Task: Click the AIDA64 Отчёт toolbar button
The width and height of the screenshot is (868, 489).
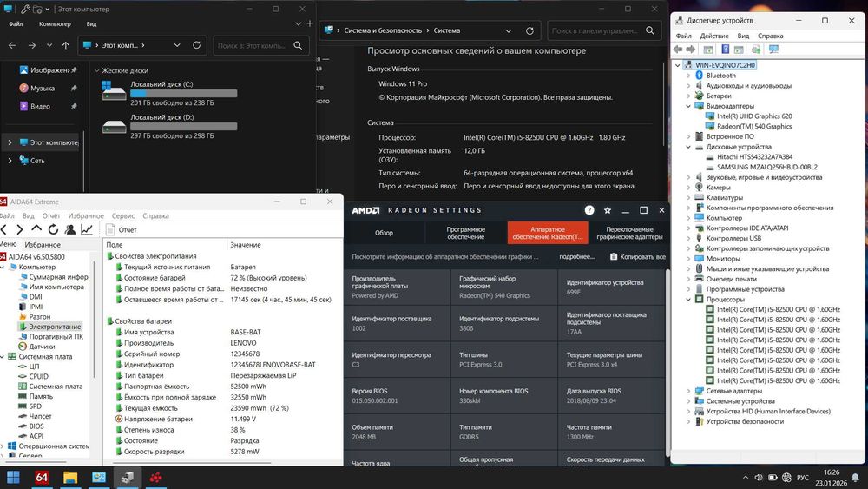Action: [x=122, y=229]
